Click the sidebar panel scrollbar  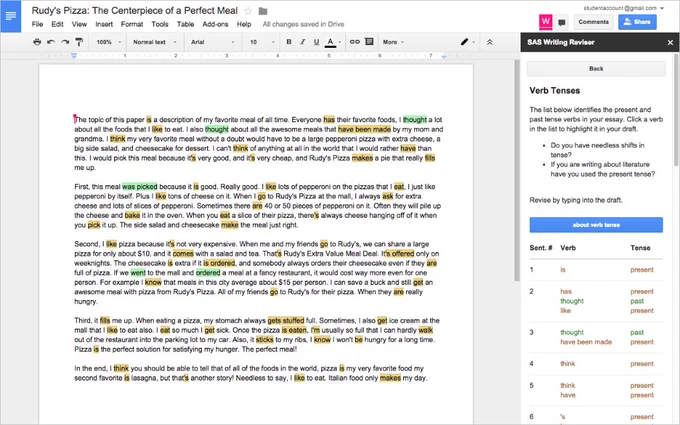pyautogui.click(x=677, y=109)
